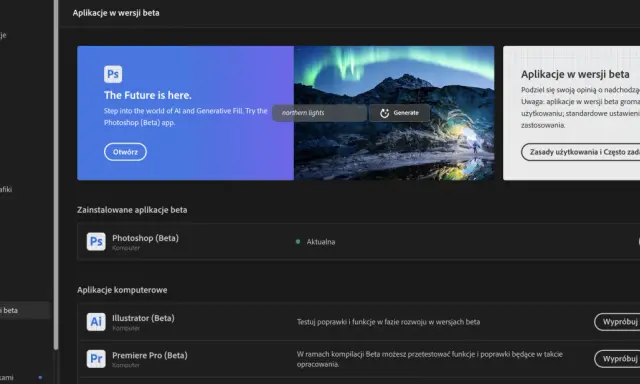Image resolution: width=640 pixels, height=384 pixels.
Task: Click the 'Aplikacje w wersji beta' page title
Action: (116, 13)
